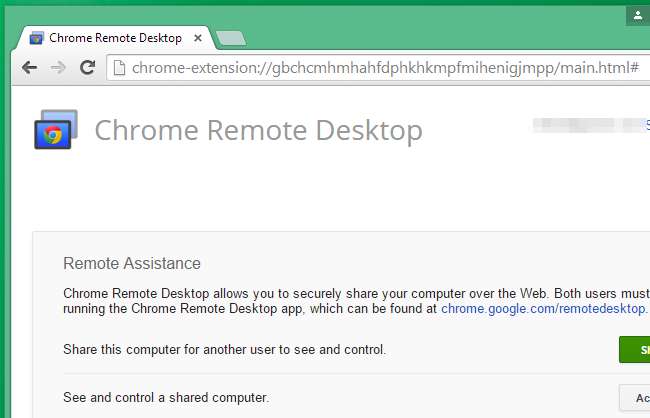Focus the chrome-extension URL address bar
The image size is (650, 418).
click(380, 69)
